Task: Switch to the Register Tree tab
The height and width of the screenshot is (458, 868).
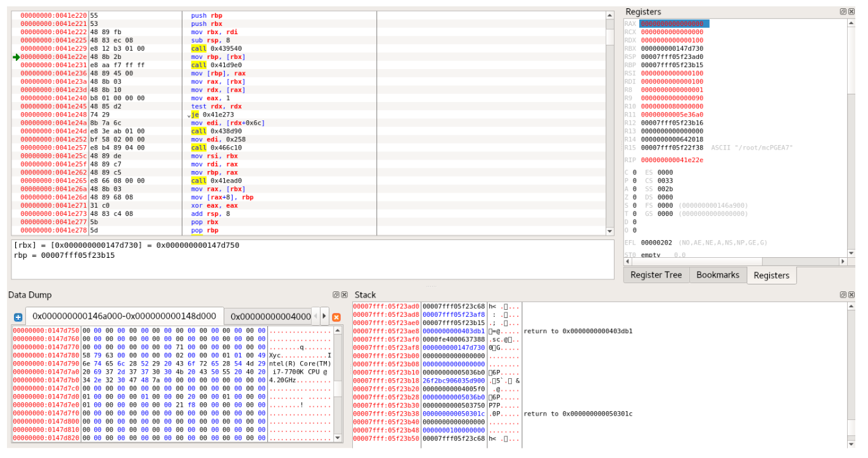Action: pyautogui.click(x=656, y=275)
